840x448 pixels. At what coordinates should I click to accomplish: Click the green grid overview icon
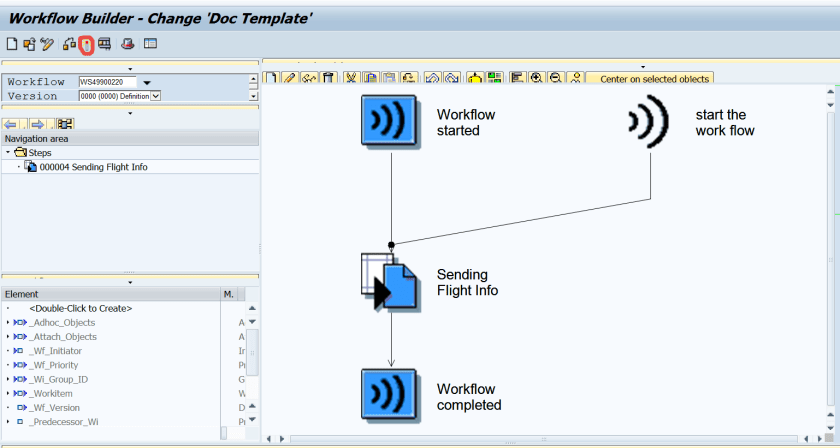pos(494,78)
